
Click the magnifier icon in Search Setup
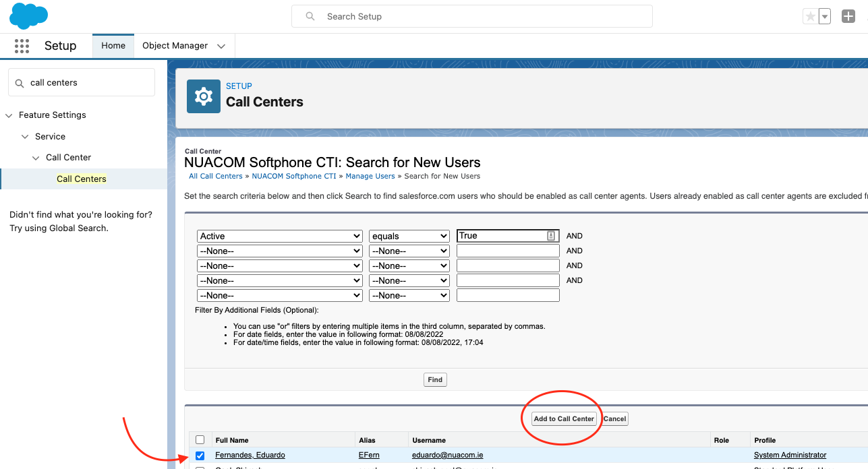[310, 16]
